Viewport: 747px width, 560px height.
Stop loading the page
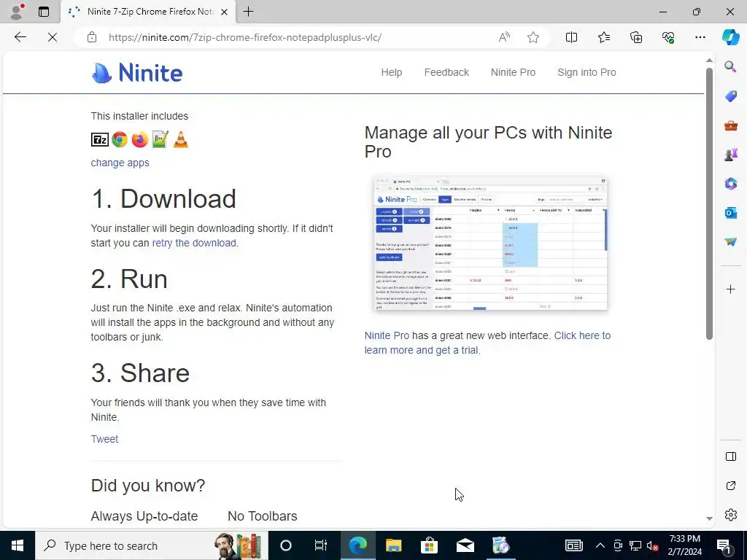tap(53, 37)
